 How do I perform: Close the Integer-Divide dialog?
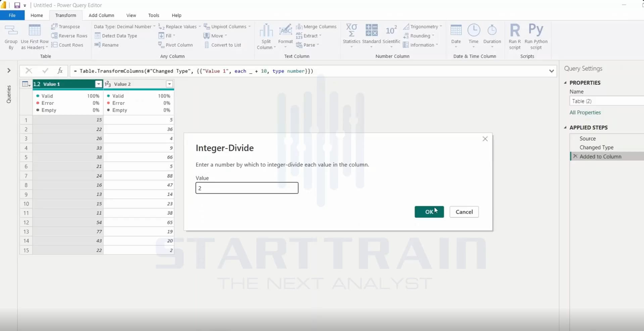(x=485, y=139)
